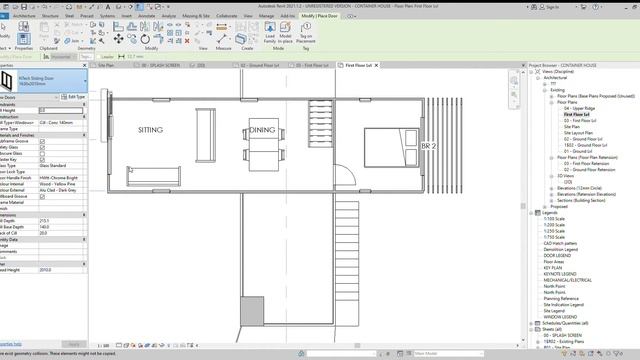The width and height of the screenshot is (640, 360).
Task: Open the Collaborate ribbon tab
Action: click(x=227, y=16)
